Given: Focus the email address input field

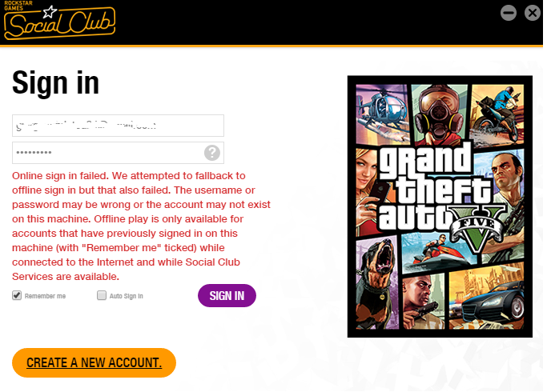Looking at the screenshot, I should pos(118,126).
